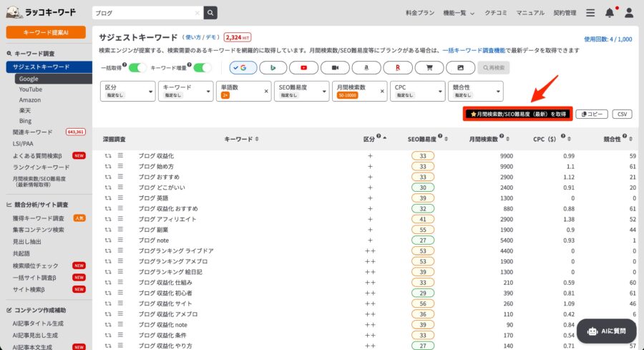Open notifications bell icon
The height and width of the screenshot is (350, 644).
coord(610,13)
